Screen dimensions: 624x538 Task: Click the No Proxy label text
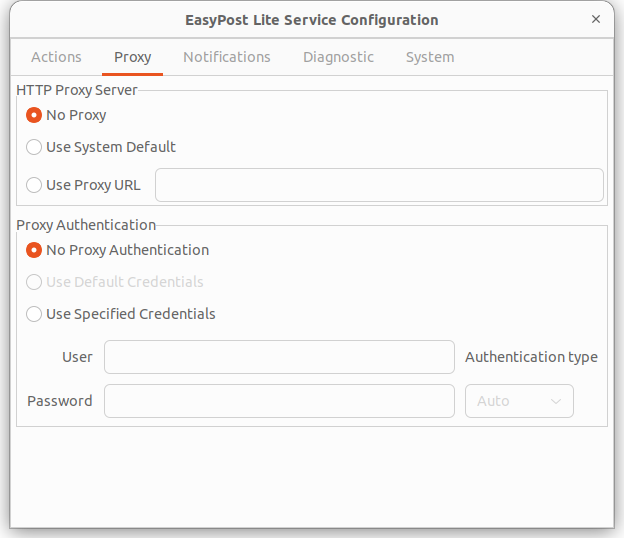[76, 115]
